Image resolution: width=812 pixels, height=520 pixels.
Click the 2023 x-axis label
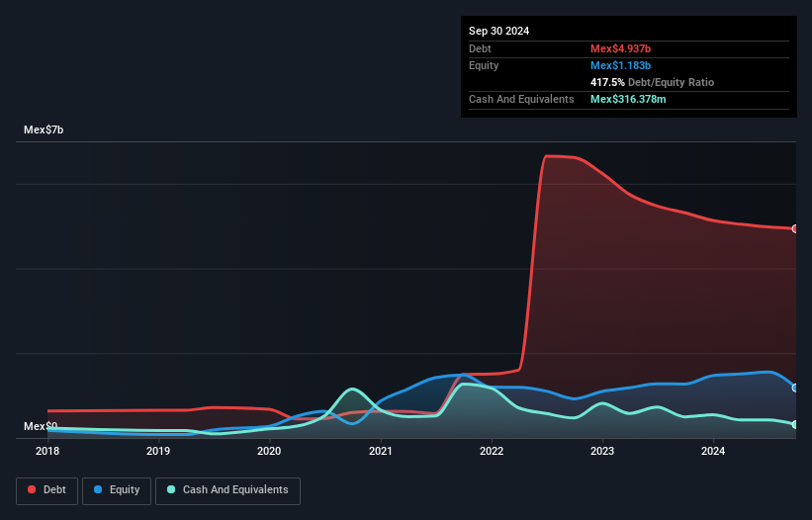click(602, 451)
